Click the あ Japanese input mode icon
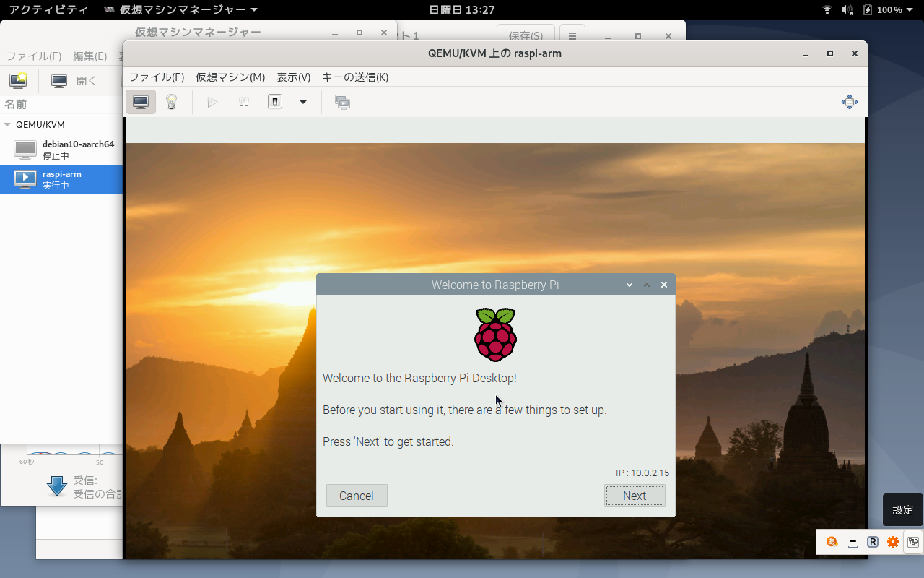 coord(832,542)
